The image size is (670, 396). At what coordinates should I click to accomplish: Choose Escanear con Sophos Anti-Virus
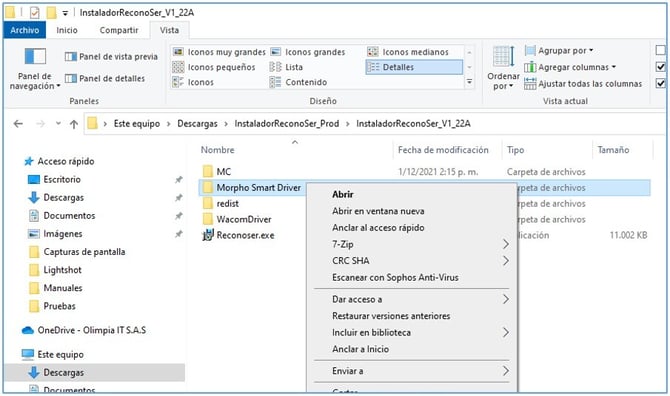pyautogui.click(x=412, y=277)
